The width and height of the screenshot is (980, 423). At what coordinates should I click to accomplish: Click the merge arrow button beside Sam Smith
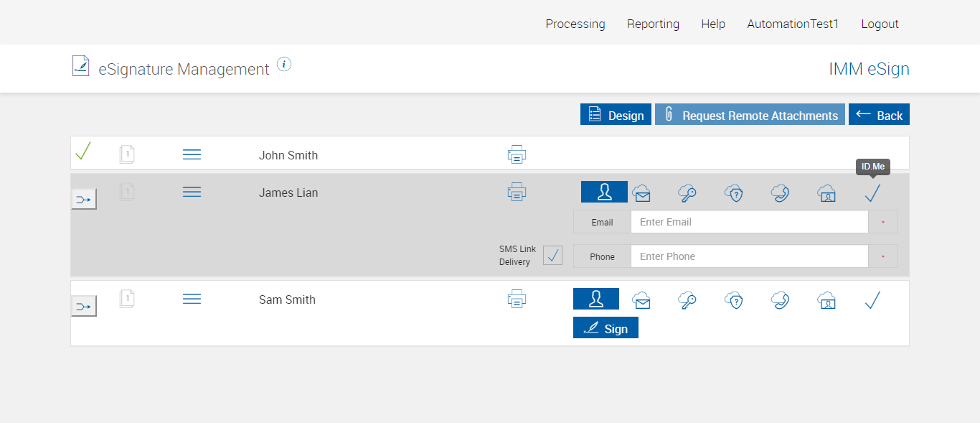pyautogui.click(x=84, y=307)
